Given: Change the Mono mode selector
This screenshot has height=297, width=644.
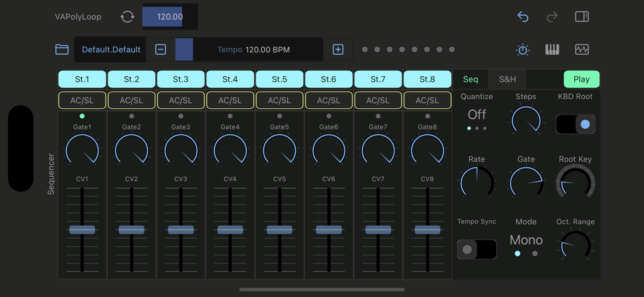Looking at the screenshot, I should tap(526, 240).
